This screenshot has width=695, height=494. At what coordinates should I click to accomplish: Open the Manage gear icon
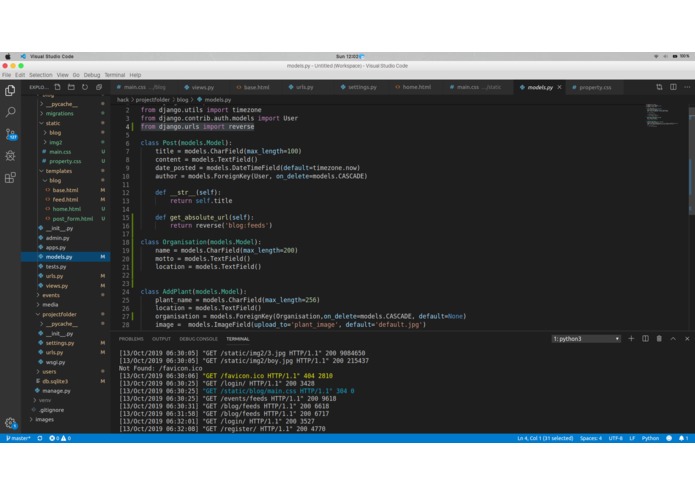pos(10,423)
